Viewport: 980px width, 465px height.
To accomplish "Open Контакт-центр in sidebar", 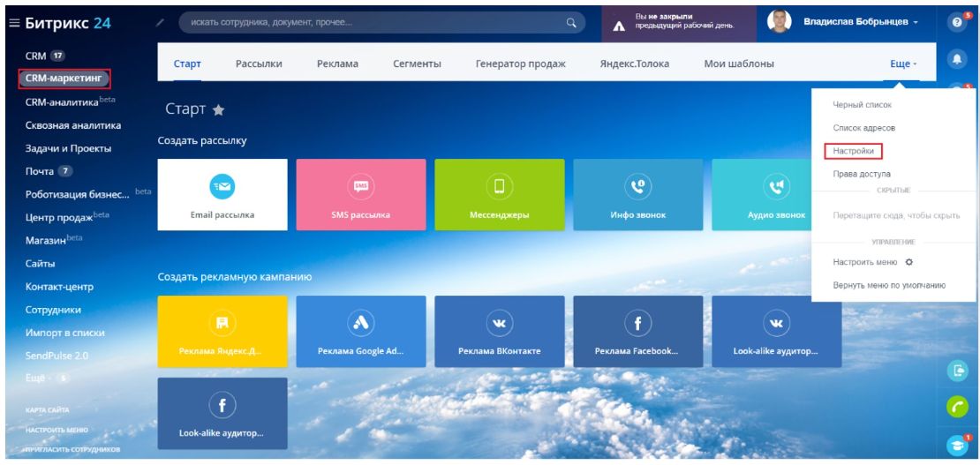I will pyautogui.click(x=59, y=286).
